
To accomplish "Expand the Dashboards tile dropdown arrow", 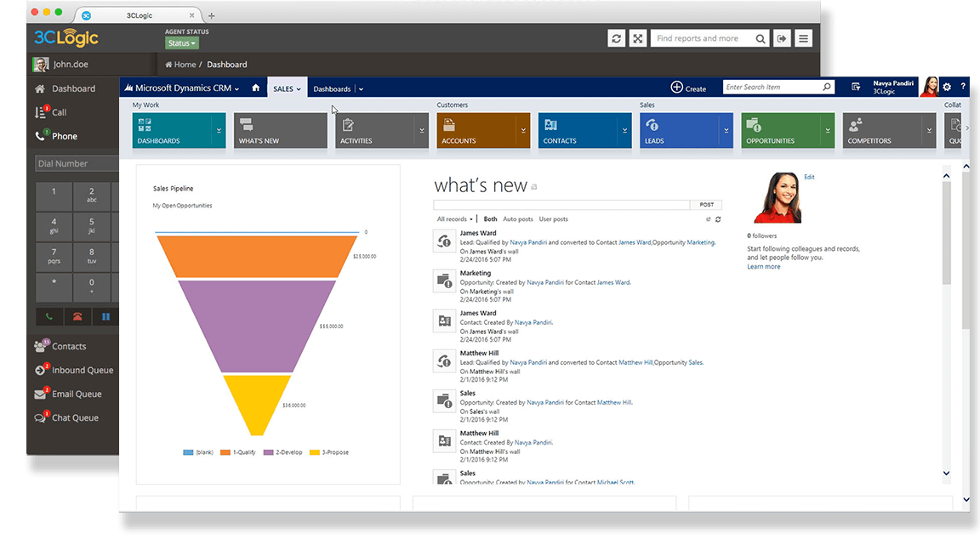I will tap(219, 131).
